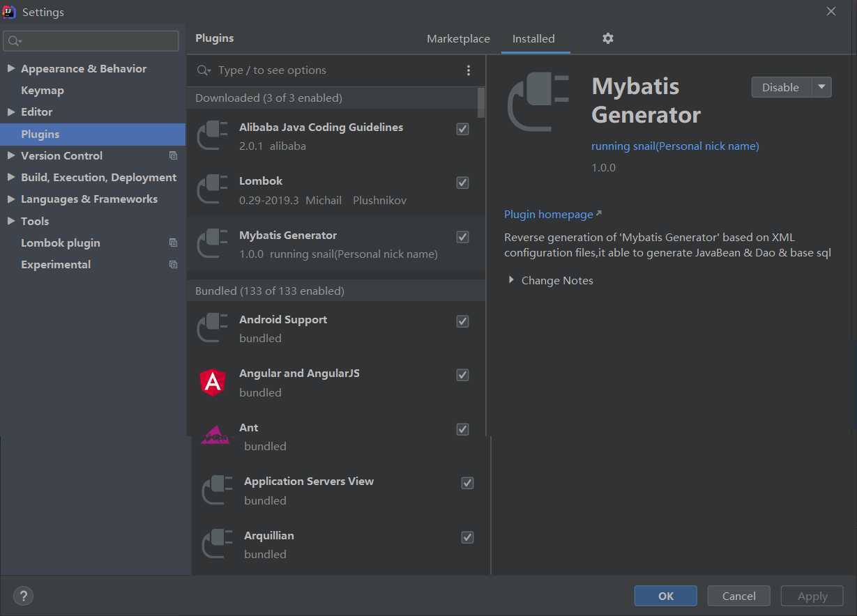The image size is (857, 616).
Task: Close the Settings dialog window
Action: 831,12
